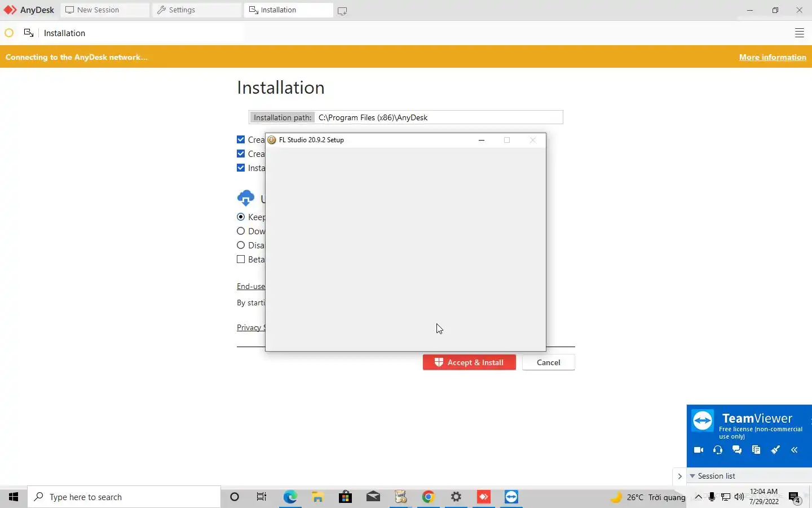Image resolution: width=812 pixels, height=508 pixels.
Task: Click the cloud download updates icon
Action: coord(246,198)
